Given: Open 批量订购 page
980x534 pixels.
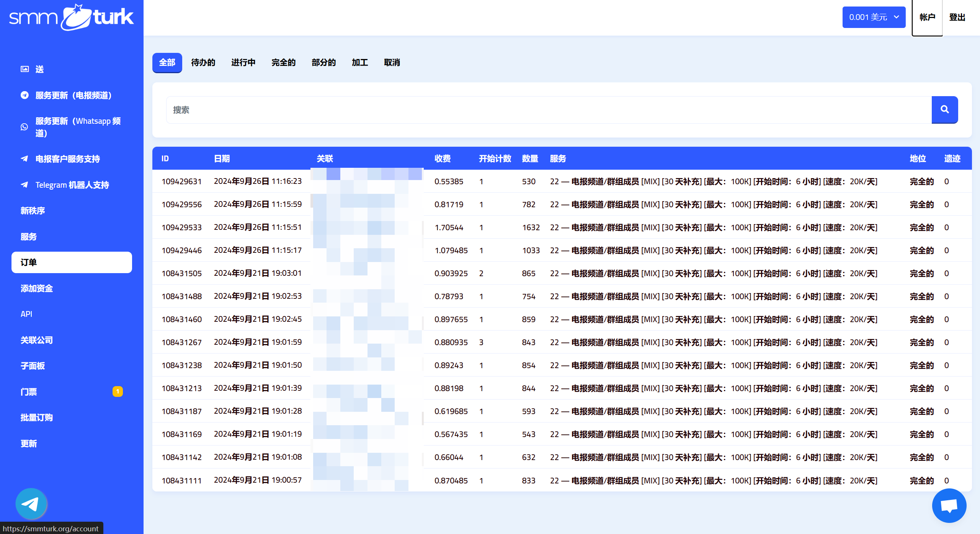Looking at the screenshot, I should click(37, 418).
